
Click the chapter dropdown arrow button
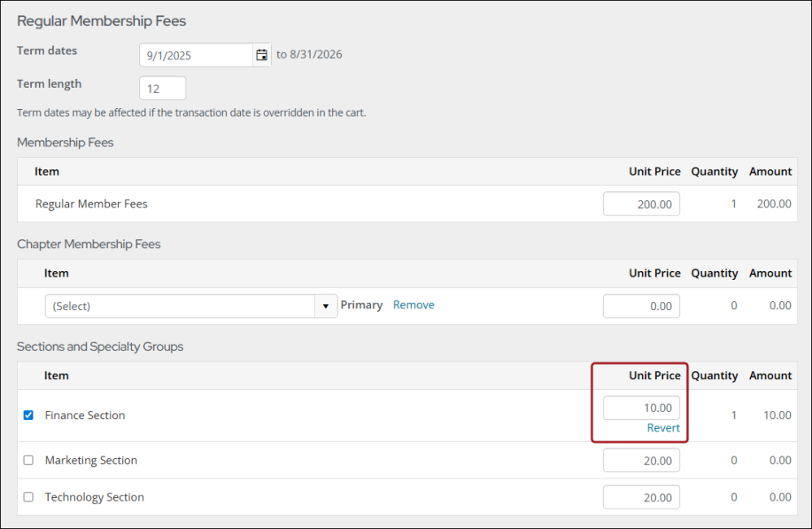coord(327,306)
